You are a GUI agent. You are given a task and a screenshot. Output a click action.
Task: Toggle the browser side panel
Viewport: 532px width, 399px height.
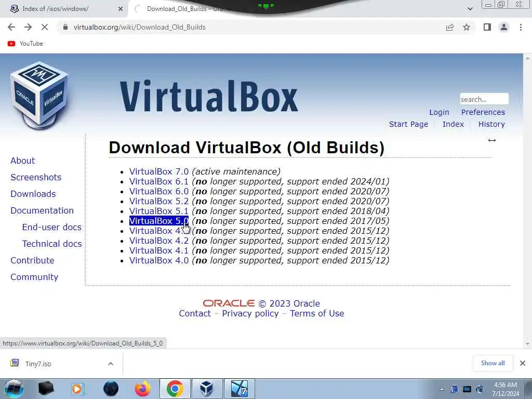click(x=487, y=27)
